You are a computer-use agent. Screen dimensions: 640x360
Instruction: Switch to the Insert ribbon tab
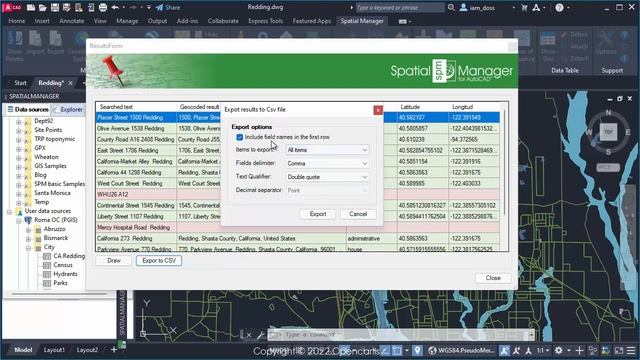click(42, 21)
